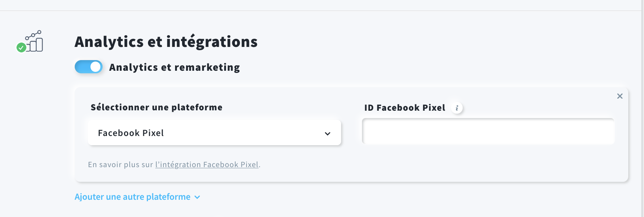
Task: Click the En savoir plus sur text
Action: [x=121, y=165]
